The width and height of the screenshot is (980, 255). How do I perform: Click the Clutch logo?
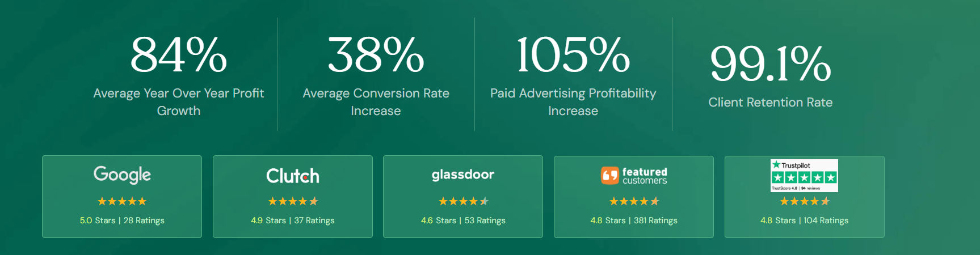coord(293,176)
